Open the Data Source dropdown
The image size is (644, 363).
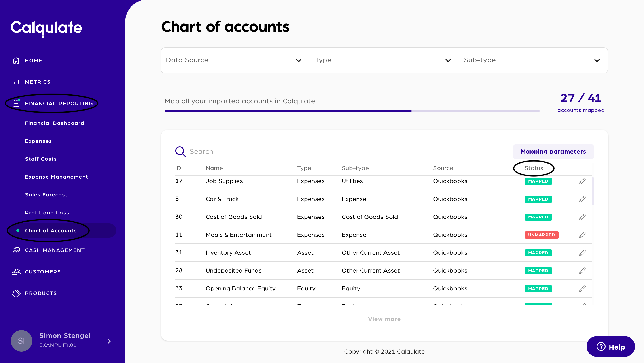(x=235, y=60)
